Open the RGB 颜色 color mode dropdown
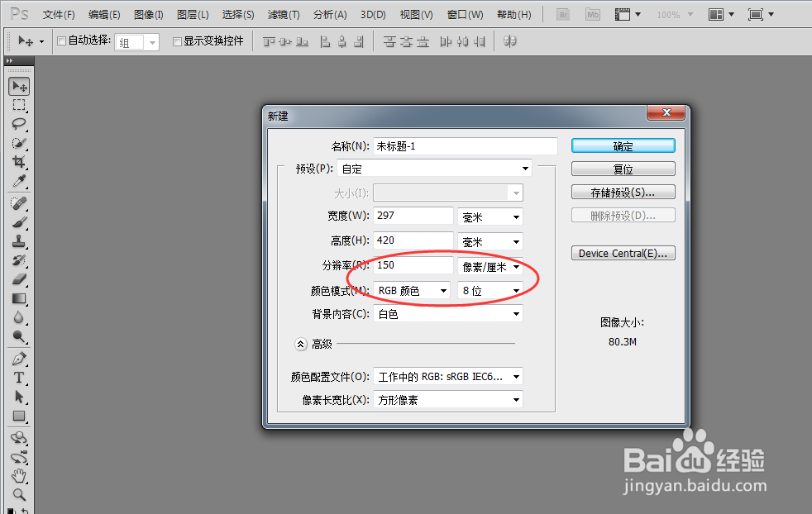Image resolution: width=812 pixels, height=514 pixels. [412, 290]
